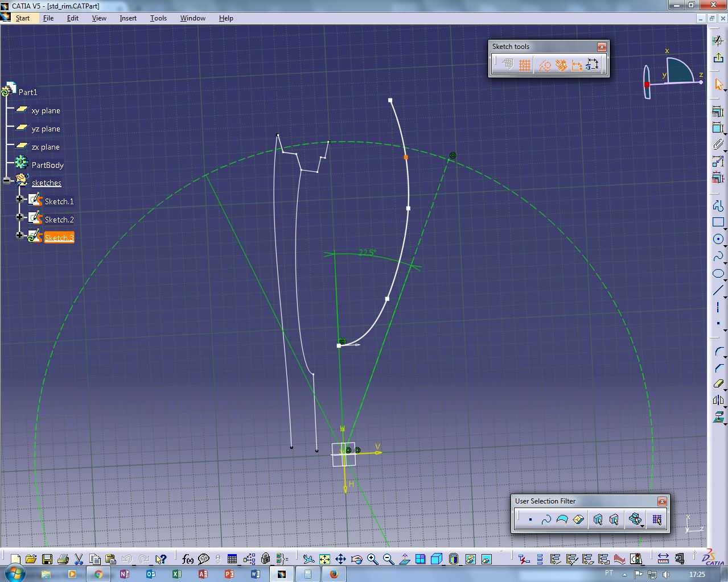Click the Fly mode icon
This screenshot has width=728, height=582.
tap(309, 559)
